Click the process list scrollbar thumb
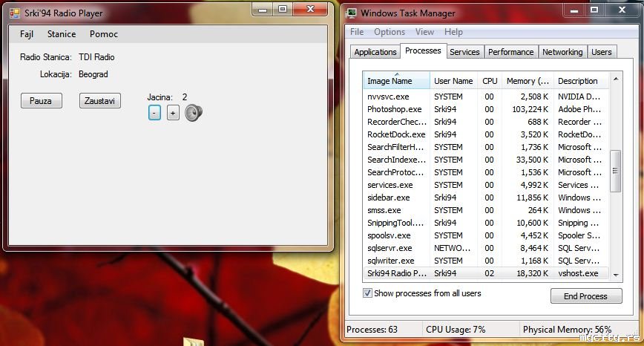Screen dimensions: 644x346 (x=615, y=171)
